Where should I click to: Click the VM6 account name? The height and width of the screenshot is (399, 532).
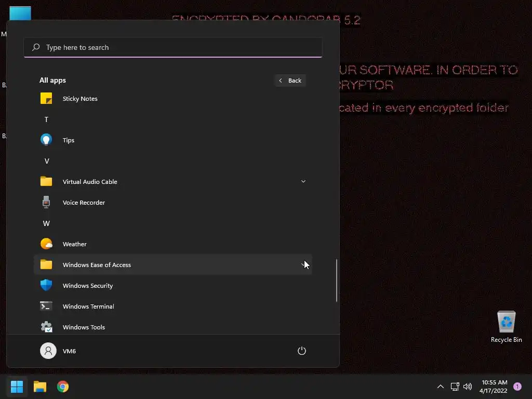pyautogui.click(x=69, y=351)
